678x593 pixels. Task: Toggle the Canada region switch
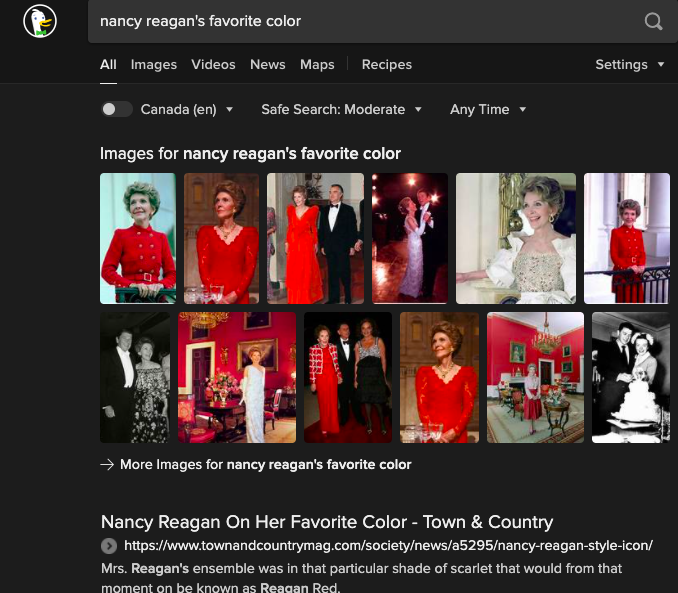pyautogui.click(x=116, y=109)
